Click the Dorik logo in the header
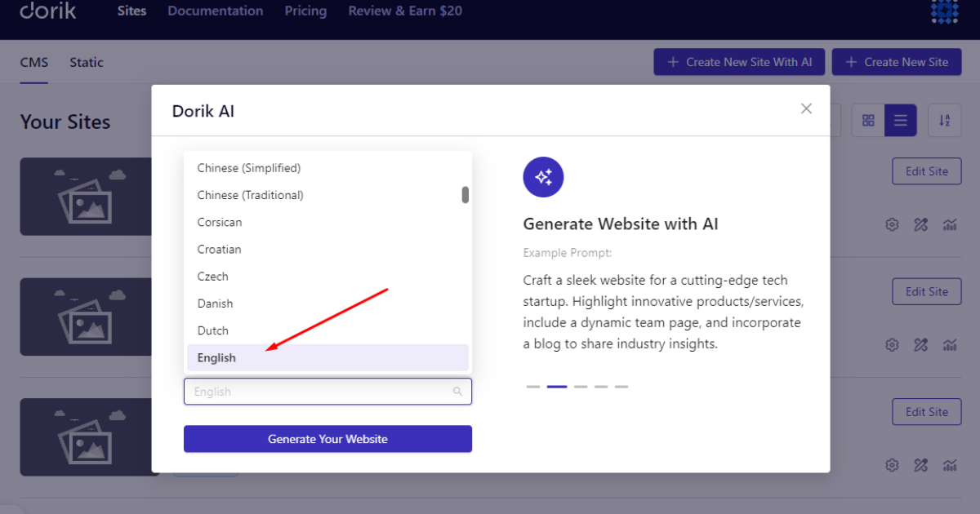This screenshot has width=980, height=514. point(48,11)
